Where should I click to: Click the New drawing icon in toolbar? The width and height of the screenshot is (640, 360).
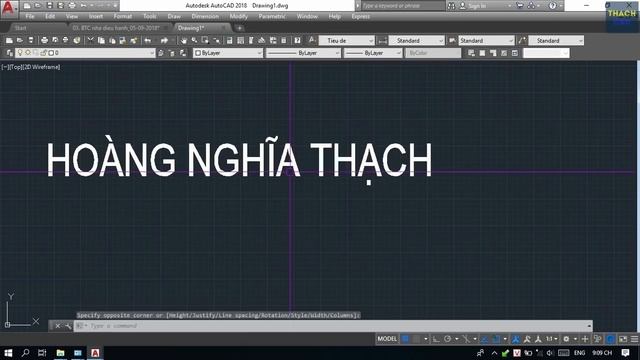tap(9, 40)
